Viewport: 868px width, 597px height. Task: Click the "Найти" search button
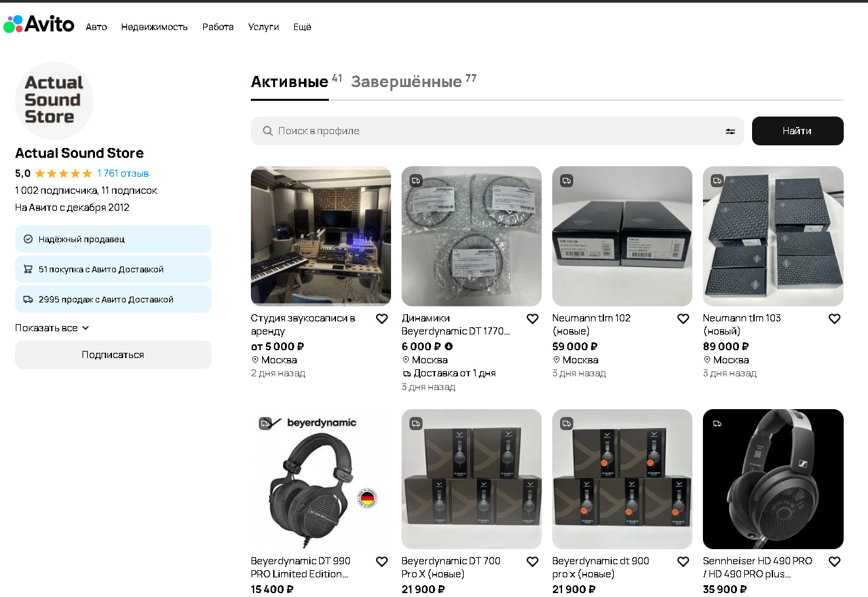point(797,131)
